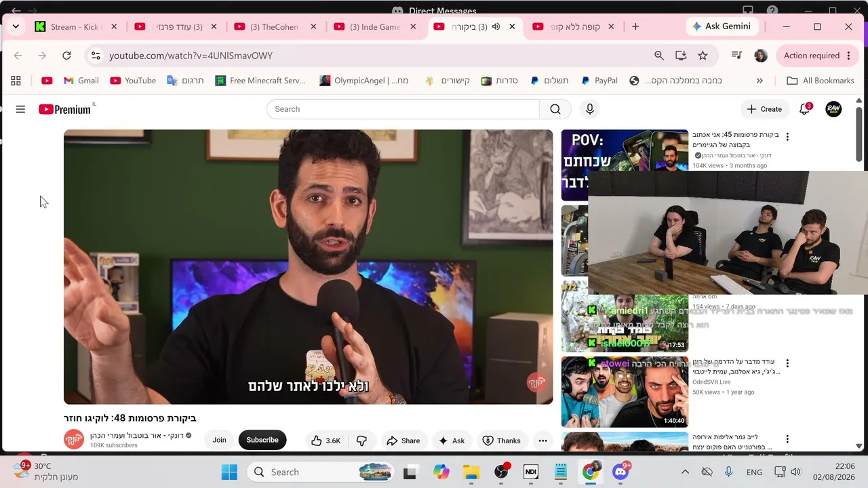This screenshot has width=868, height=488.
Task: Expand the bookmarks overflow chevrons
Action: click(759, 81)
